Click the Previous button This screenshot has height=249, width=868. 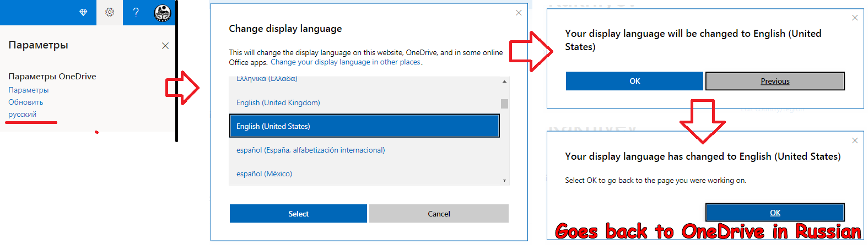coord(775,81)
